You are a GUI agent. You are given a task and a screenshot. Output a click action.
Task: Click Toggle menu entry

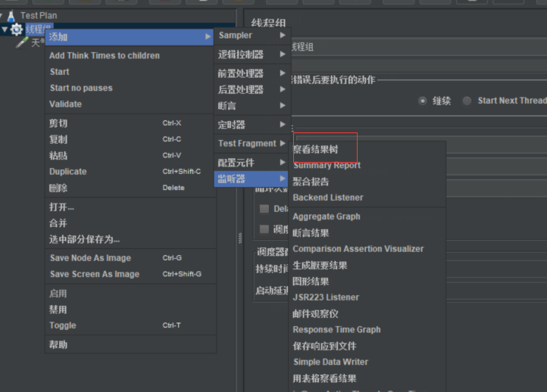(x=131, y=325)
